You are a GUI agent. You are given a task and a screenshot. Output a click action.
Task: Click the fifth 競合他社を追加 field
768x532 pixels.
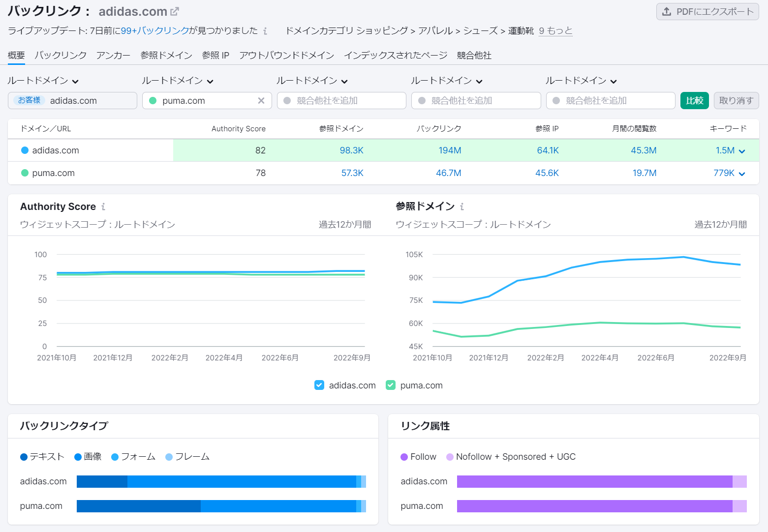(x=611, y=100)
